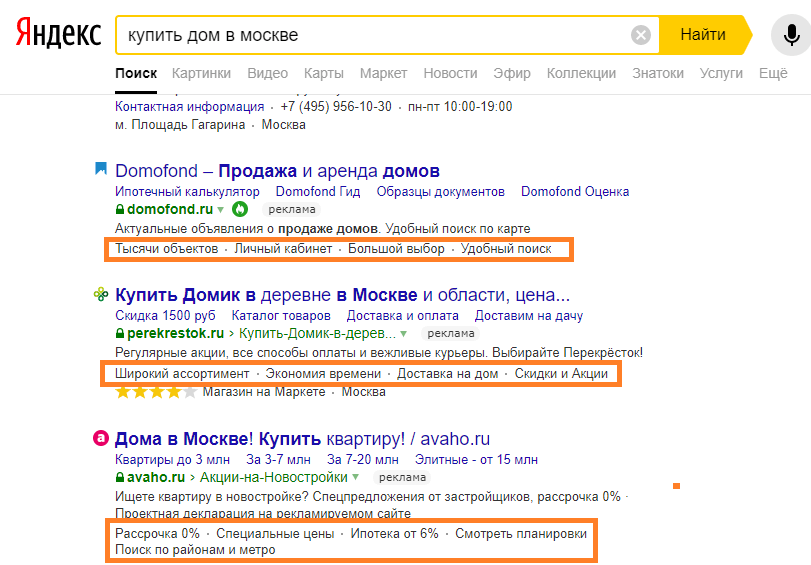The width and height of the screenshot is (811, 565).
Task: Click the реклама label in the avaho result
Action: 402,478
